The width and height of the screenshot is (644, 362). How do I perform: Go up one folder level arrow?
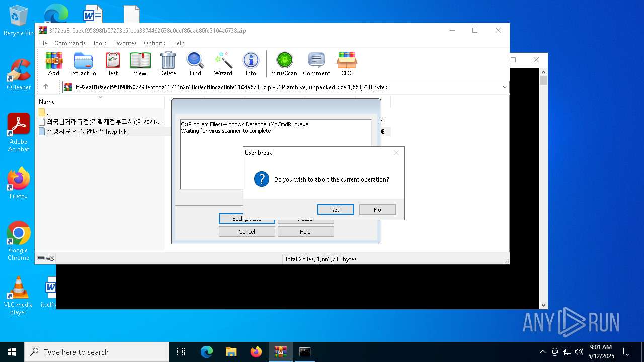coord(46,87)
